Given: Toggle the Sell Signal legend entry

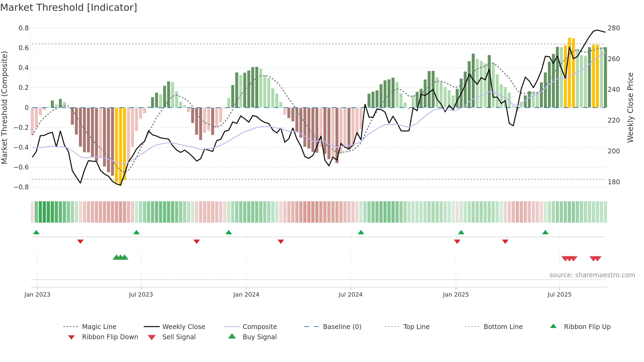Looking at the screenshot, I should pyautogui.click(x=172, y=337).
